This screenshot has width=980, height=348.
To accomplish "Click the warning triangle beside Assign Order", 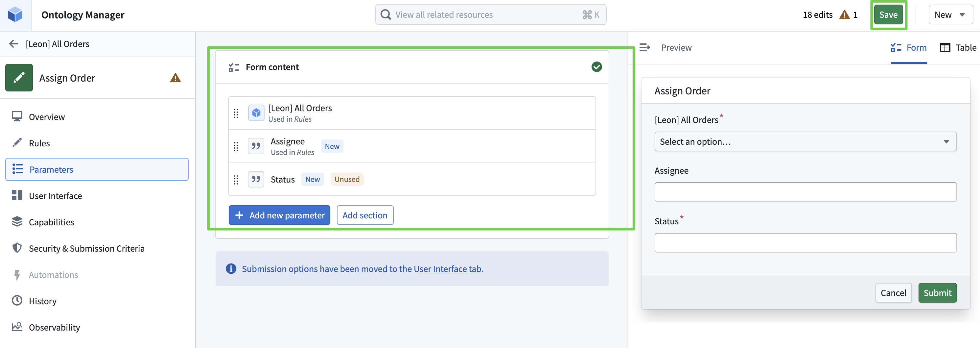I will [x=175, y=78].
